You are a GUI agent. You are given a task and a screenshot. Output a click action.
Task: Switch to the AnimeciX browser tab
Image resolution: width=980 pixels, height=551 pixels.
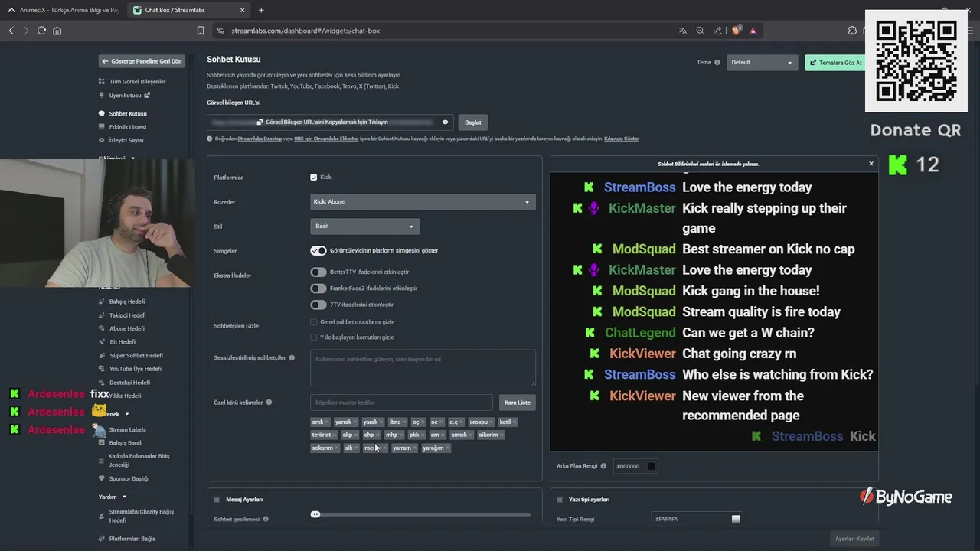click(63, 10)
